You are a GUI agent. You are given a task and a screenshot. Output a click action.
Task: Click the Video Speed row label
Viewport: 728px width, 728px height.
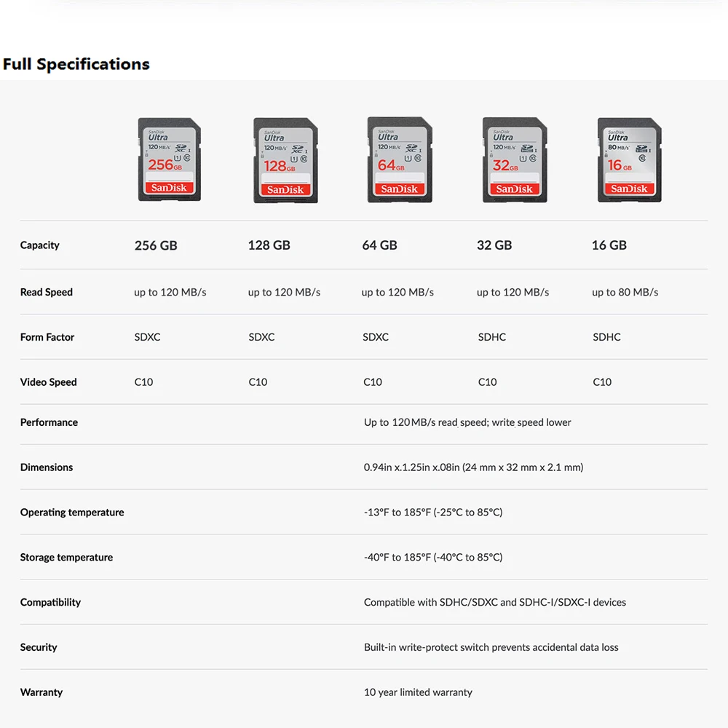(48, 382)
